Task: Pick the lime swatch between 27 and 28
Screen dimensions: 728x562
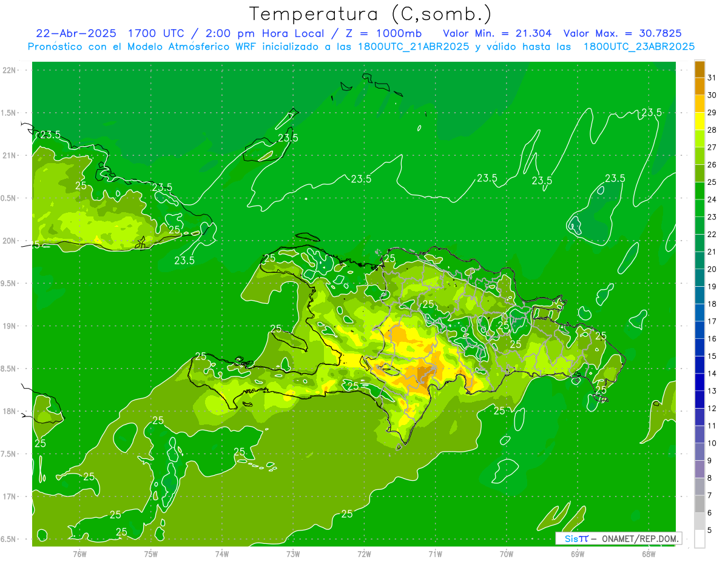Action: 699,139
